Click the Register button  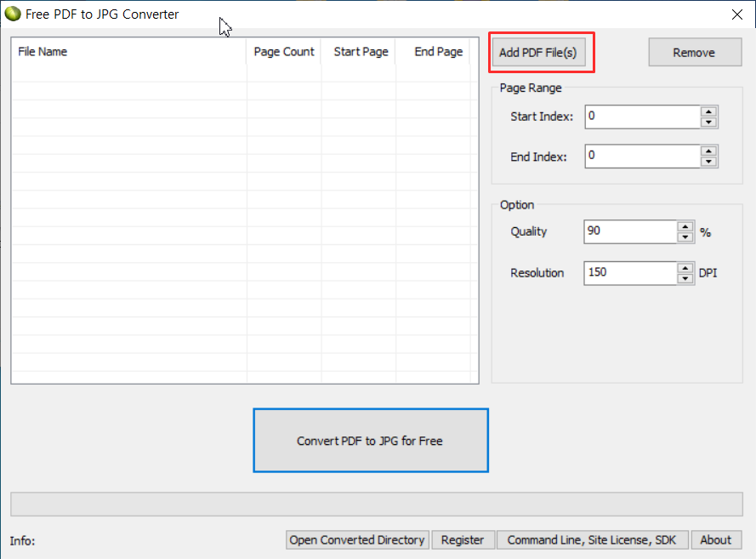(x=463, y=539)
